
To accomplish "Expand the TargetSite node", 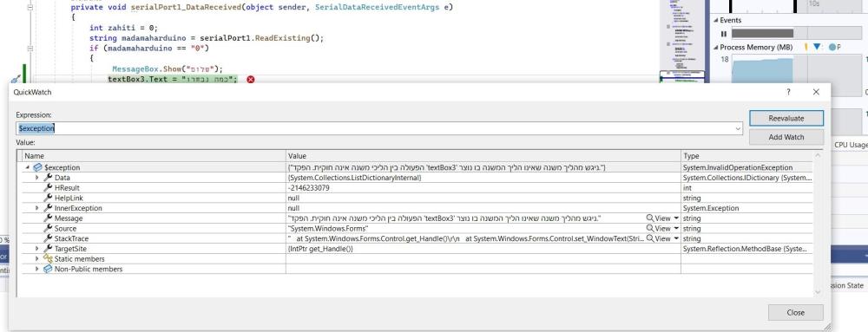I will tap(37, 249).
